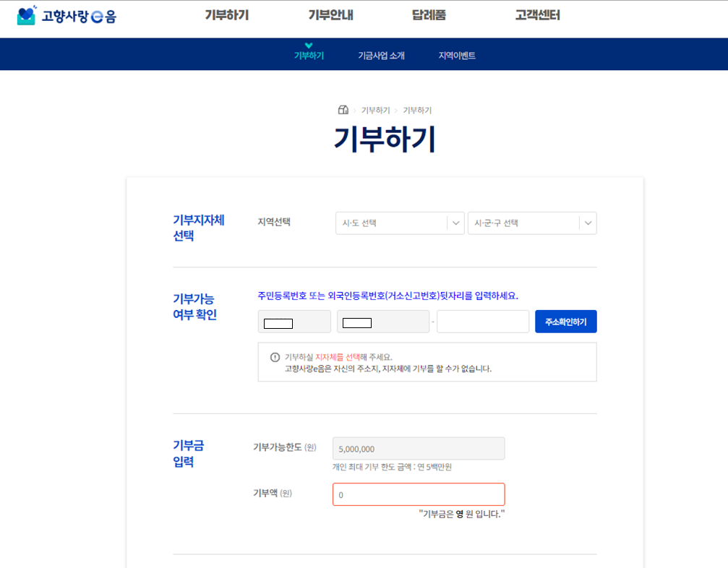Viewport: 728px width, 568px height.
Task: Click 기부하기 in the breadcrumb trail
Action: click(x=375, y=108)
